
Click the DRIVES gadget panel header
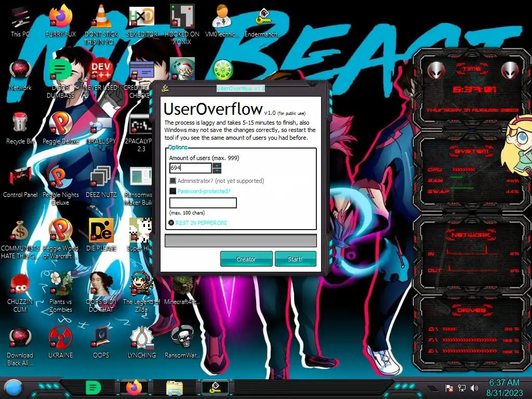pos(472,310)
